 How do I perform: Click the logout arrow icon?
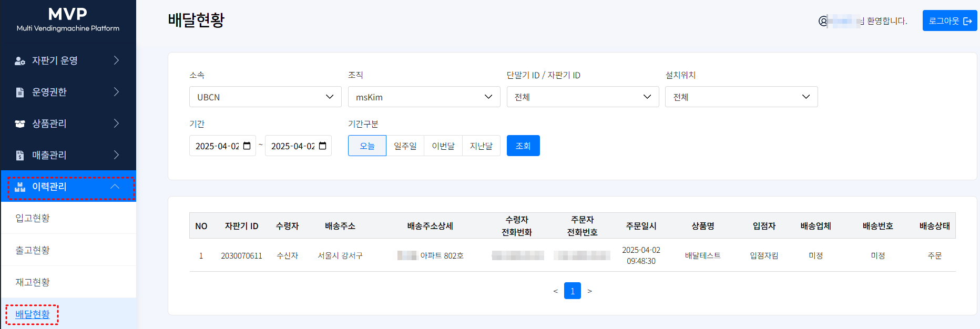tap(967, 21)
